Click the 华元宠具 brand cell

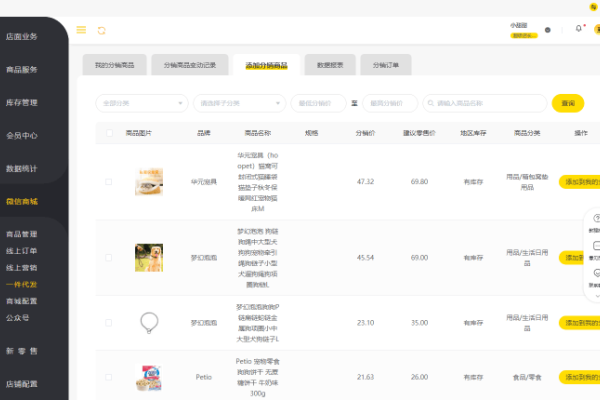(x=204, y=182)
